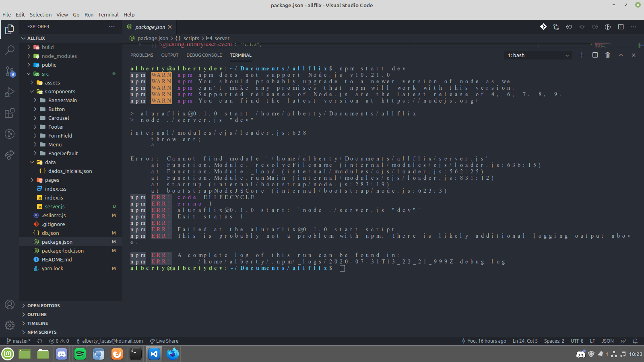Screen dimensions: 644x362
Task: Expand the node_modules folder
Action: tap(71, 56)
